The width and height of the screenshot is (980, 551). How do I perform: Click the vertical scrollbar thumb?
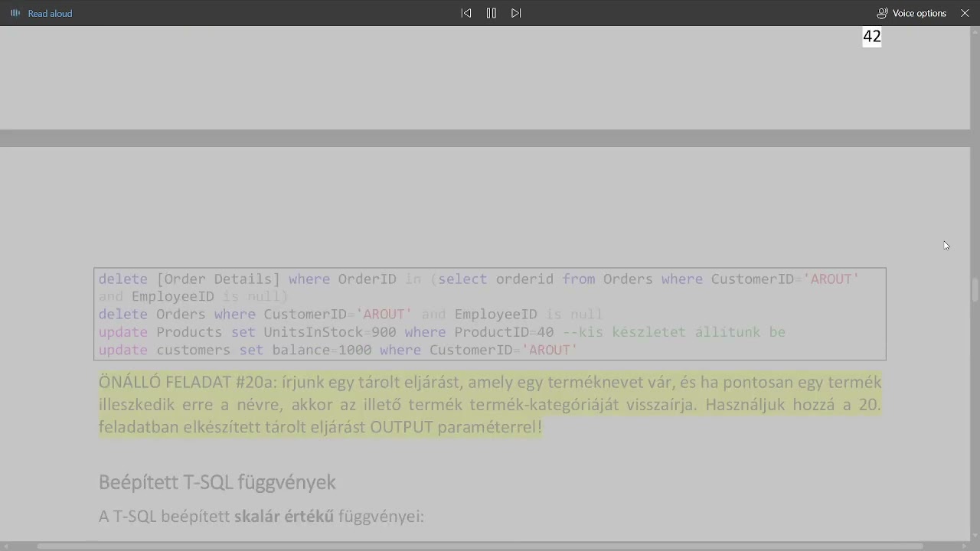pyautogui.click(x=975, y=290)
